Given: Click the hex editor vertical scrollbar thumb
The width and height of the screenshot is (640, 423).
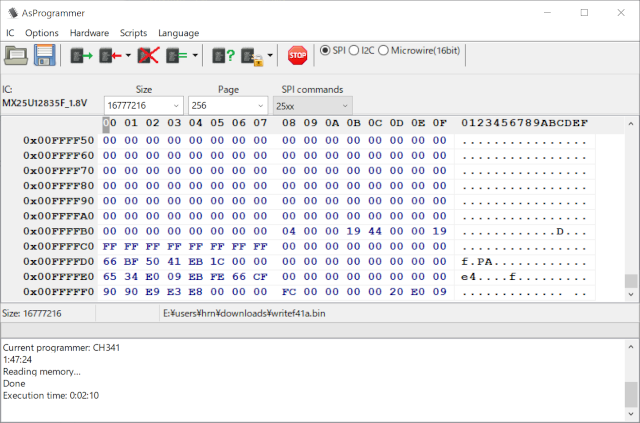Looking at the screenshot, I should click(630, 281).
